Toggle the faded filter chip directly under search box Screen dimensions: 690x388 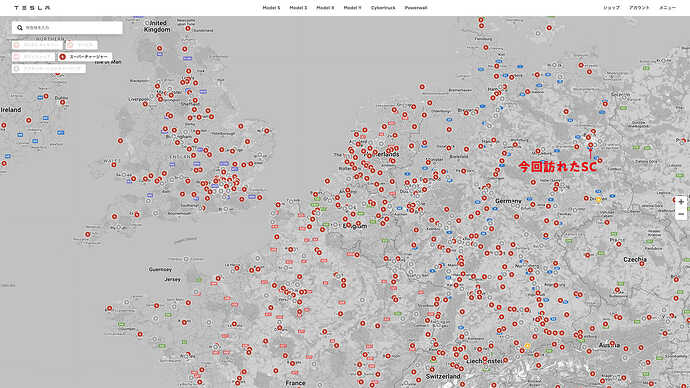pyautogui.click(x=37, y=45)
